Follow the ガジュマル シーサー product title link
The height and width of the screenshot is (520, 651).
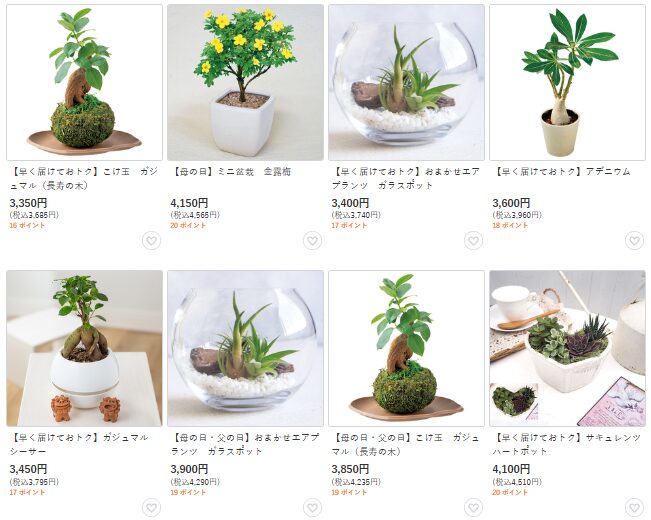79,444
